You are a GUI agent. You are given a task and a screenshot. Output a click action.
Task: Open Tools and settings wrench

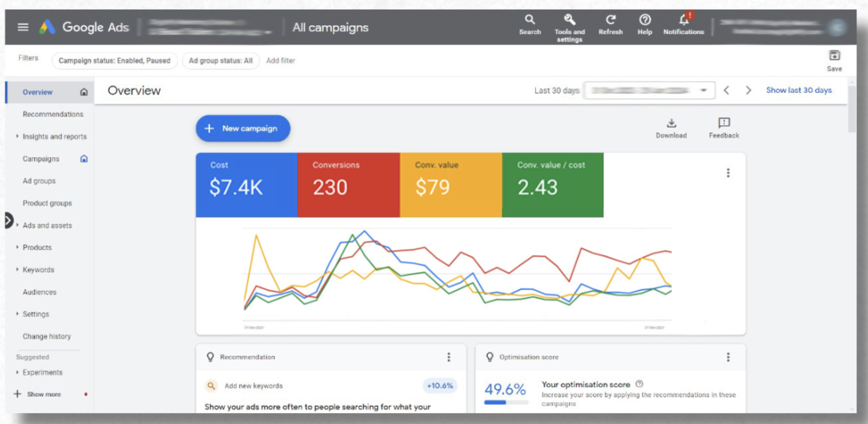(x=570, y=28)
